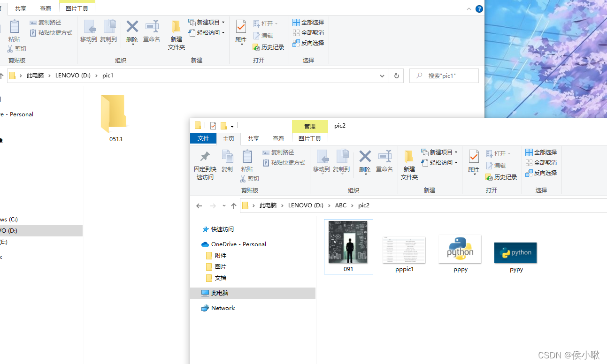This screenshot has height=364, width=607.
Task: Create a 新建文件夹 (New folder)
Action: click(409, 164)
